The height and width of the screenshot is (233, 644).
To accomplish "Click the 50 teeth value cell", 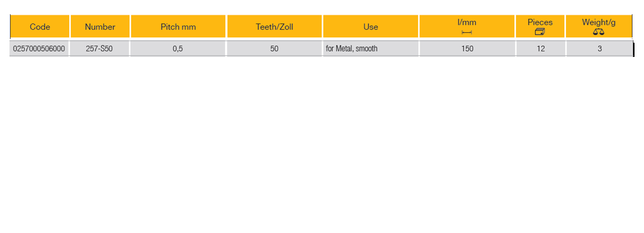I will point(274,49).
